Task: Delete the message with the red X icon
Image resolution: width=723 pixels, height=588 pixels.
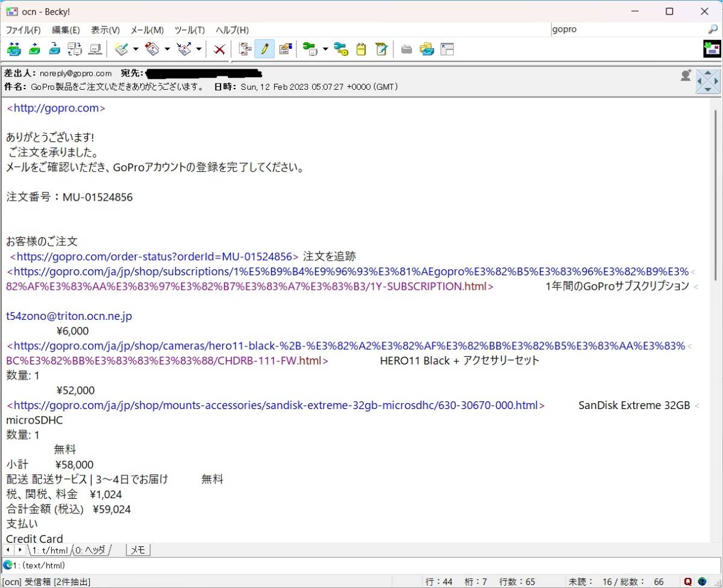Action: pyautogui.click(x=219, y=49)
